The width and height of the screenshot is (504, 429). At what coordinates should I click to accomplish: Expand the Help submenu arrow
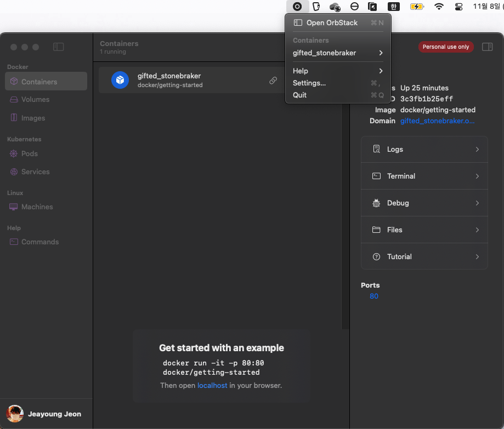click(x=381, y=71)
